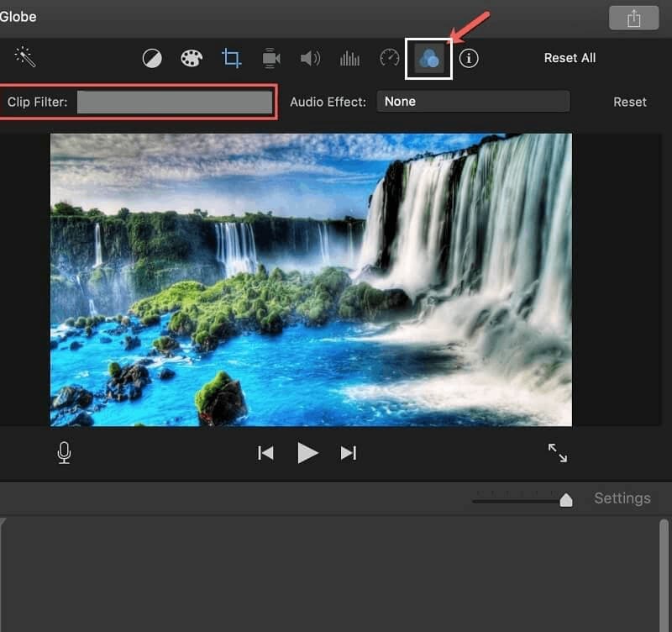Expand the preview to fullscreen
The image size is (672, 632).
point(558,452)
